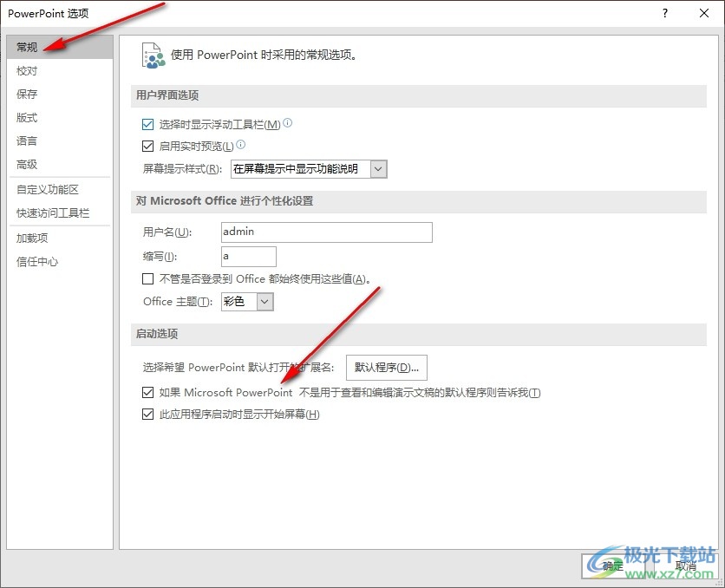Toggle default program notification checkbox
The image size is (725, 588).
[147, 393]
